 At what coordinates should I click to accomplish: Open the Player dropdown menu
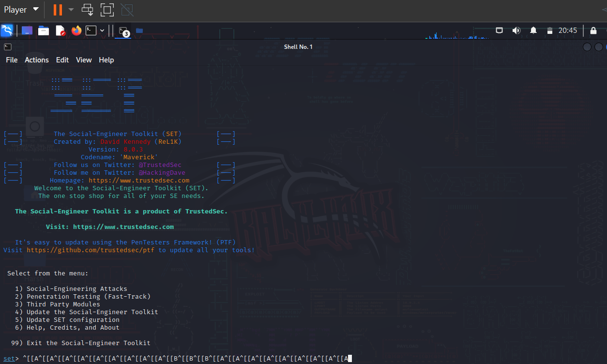[x=22, y=9]
